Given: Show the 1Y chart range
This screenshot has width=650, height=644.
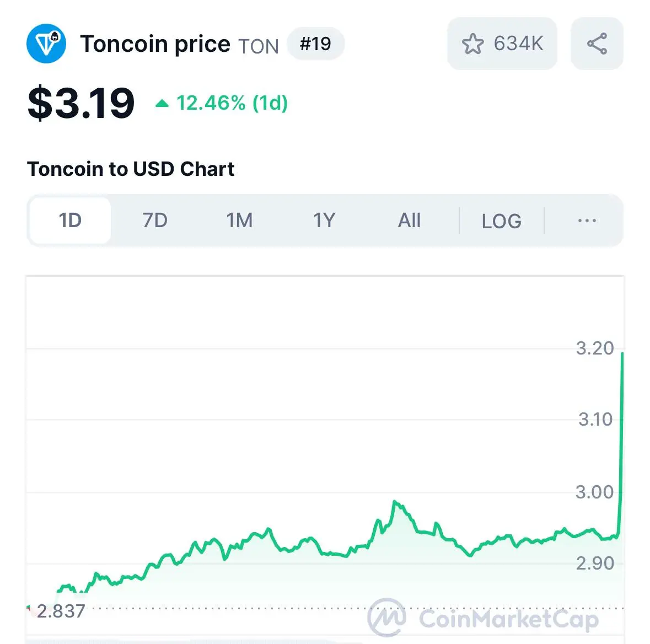Looking at the screenshot, I should pos(324,220).
